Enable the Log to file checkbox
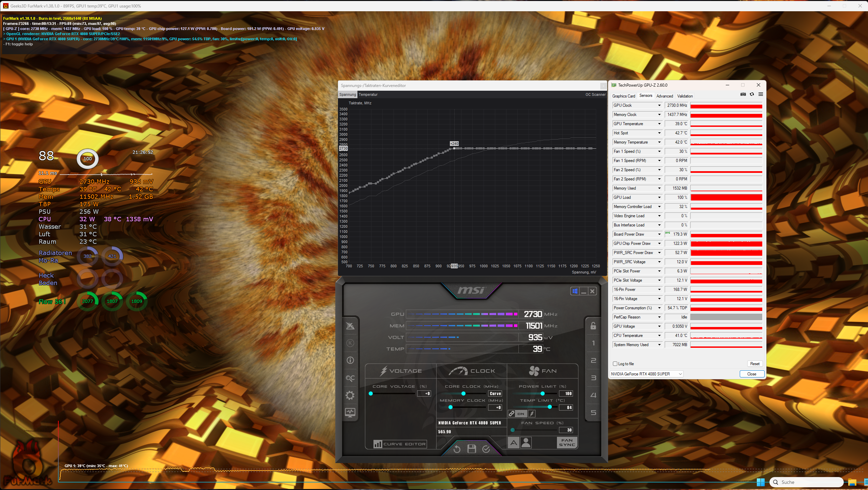The width and height of the screenshot is (868, 490). pos(615,364)
